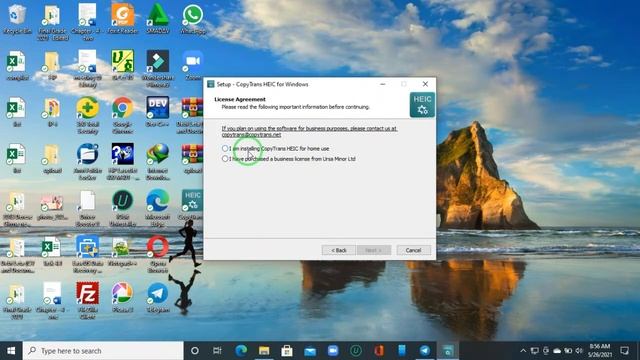Open the OneDrive cloud tray icon
The image size is (640, 360).
pyautogui.click(x=557, y=351)
